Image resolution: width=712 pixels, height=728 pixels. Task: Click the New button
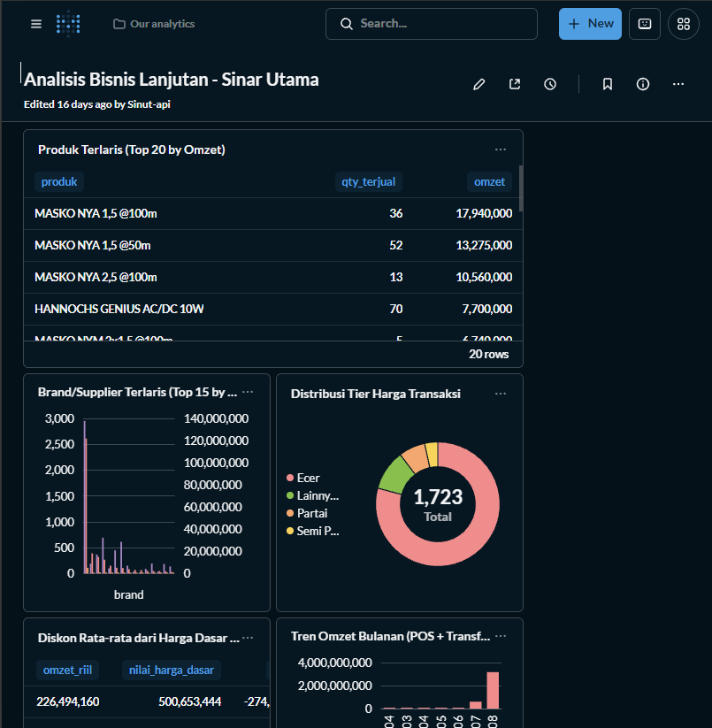590,24
